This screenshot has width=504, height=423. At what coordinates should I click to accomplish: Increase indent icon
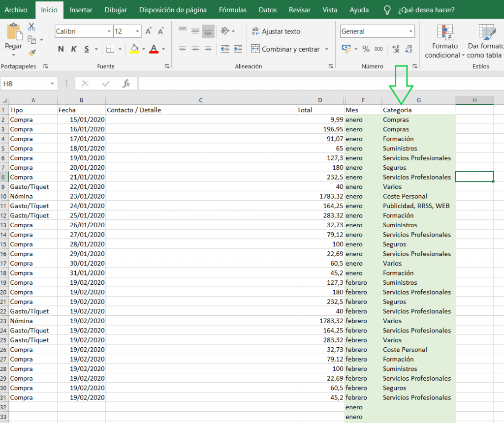[x=238, y=49]
